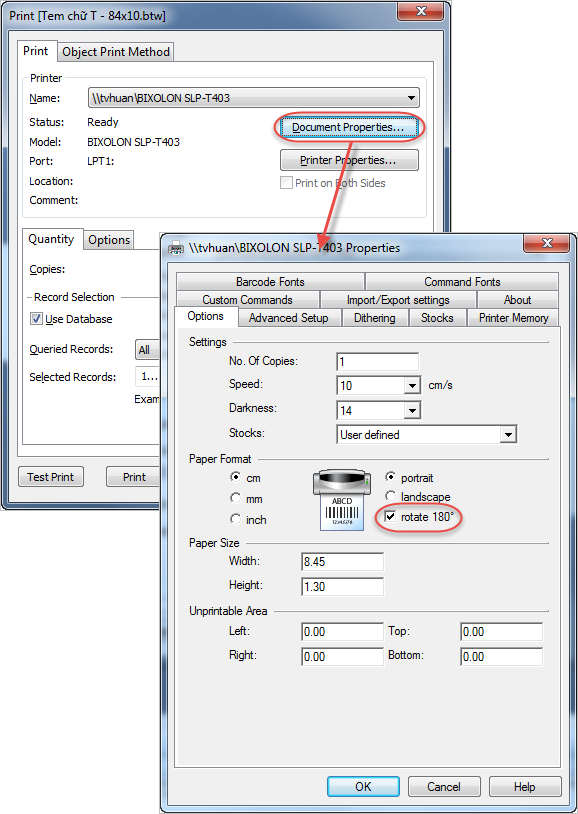The width and height of the screenshot is (578, 814).
Task: Open the About tab
Action: pos(517,300)
